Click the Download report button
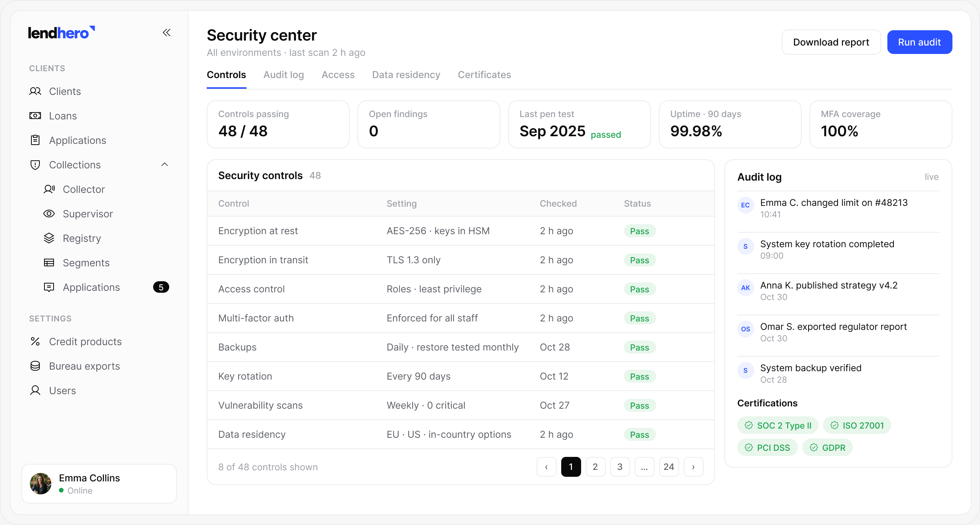This screenshot has height=525, width=980. point(831,42)
